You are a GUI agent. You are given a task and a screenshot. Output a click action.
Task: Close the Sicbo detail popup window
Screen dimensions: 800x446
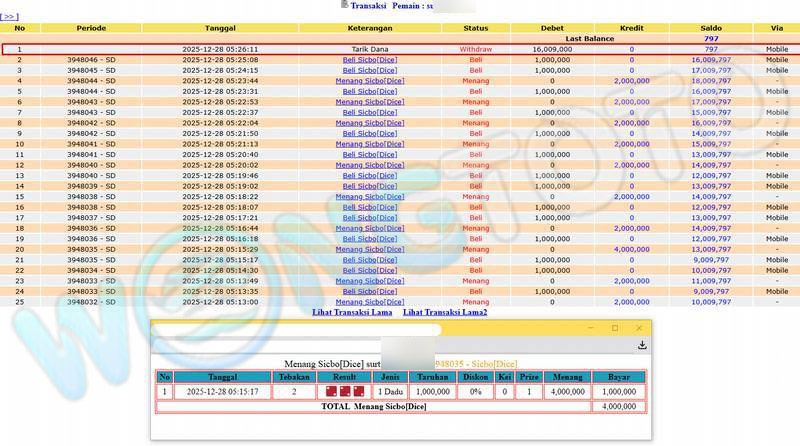[x=639, y=328]
